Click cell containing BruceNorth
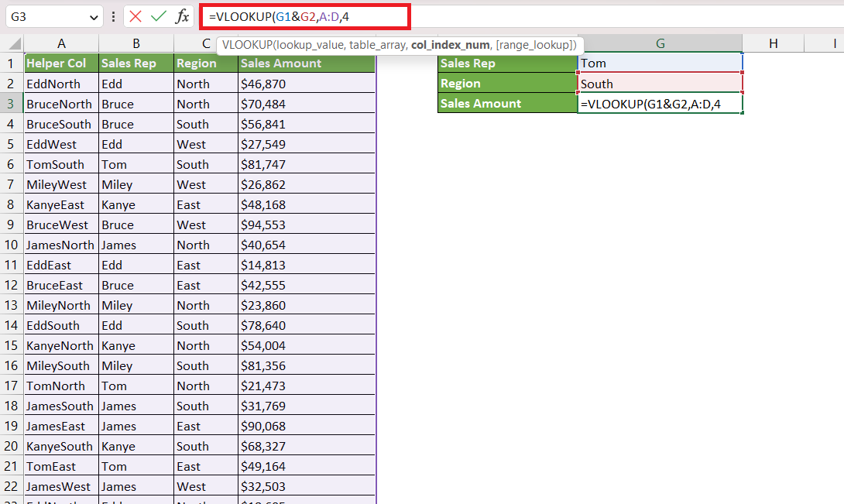 click(x=61, y=104)
